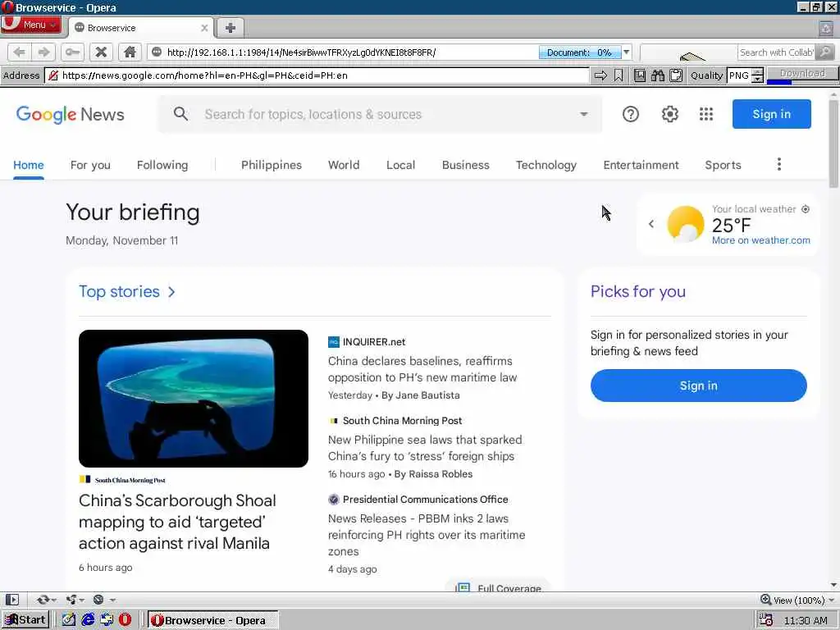The image size is (840, 630).
Task: Click the search magnifier in Opera toolbar
Action: click(825, 52)
